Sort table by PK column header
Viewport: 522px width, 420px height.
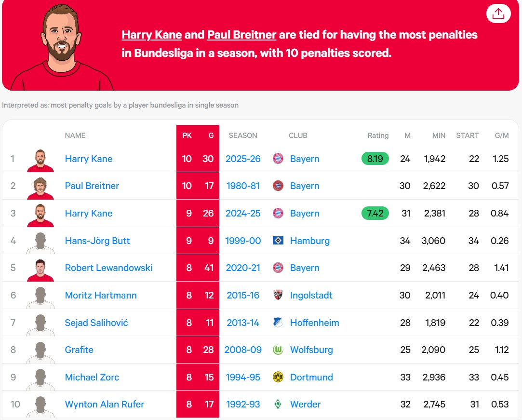187,135
